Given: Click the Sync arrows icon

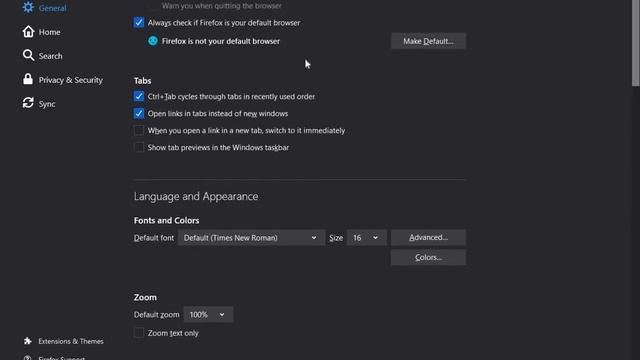Looking at the screenshot, I should click(28, 103).
